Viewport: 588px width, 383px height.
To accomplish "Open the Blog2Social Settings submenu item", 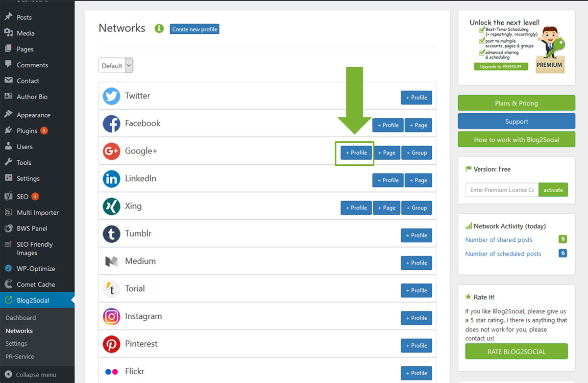I will pos(16,344).
